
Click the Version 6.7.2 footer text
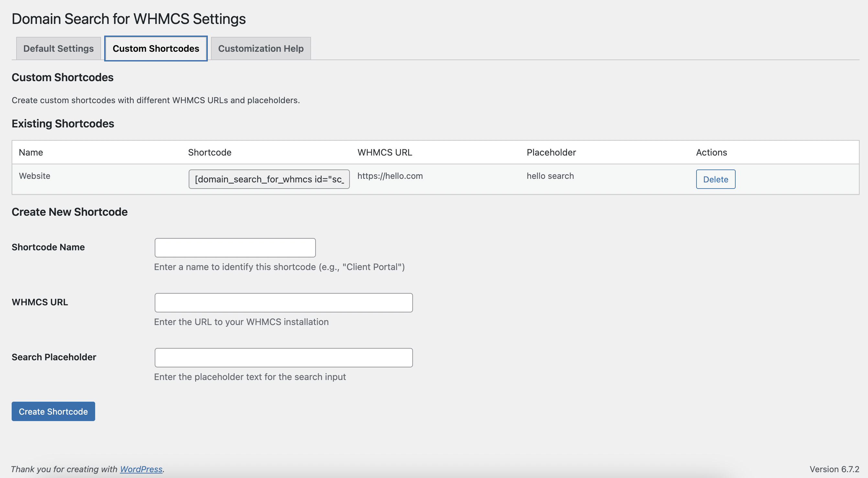click(834, 469)
